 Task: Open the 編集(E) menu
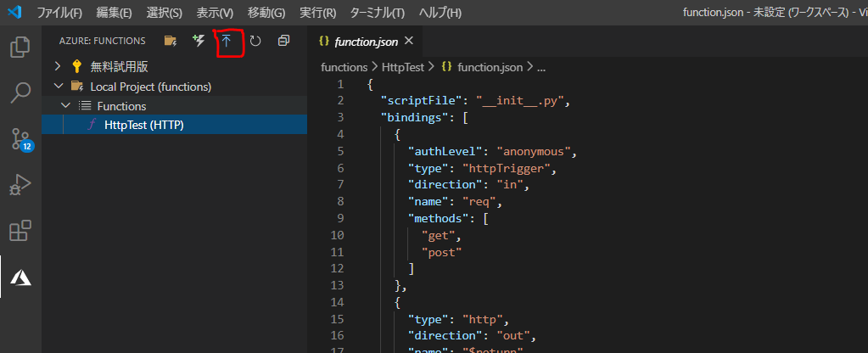114,13
